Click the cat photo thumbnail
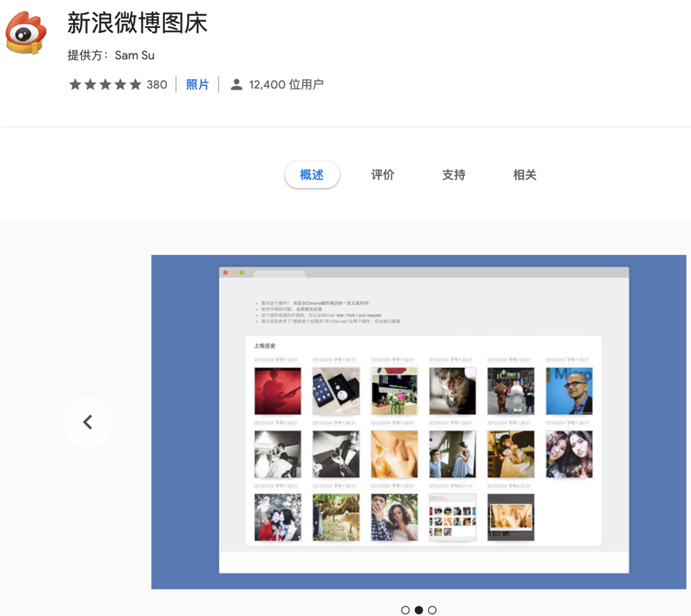This screenshot has width=691, height=616. pos(452,391)
